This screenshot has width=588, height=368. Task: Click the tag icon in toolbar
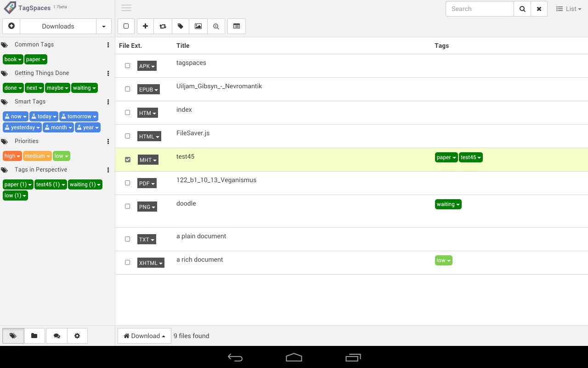181,26
